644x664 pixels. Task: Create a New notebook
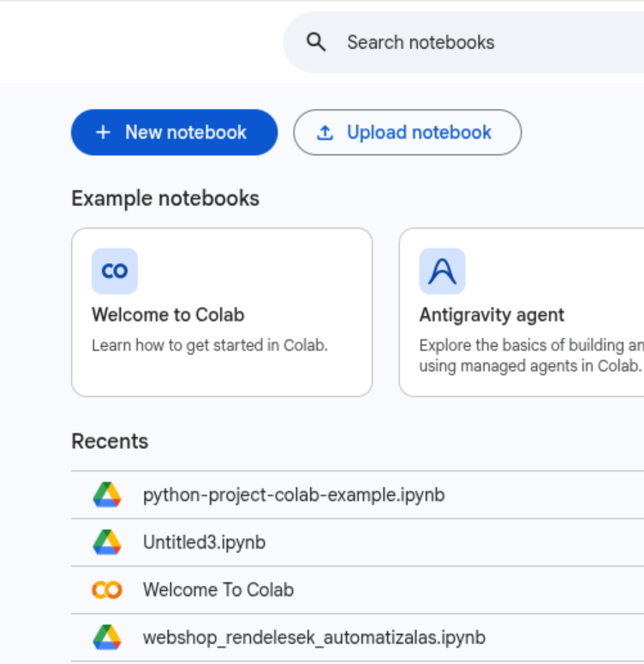(175, 133)
